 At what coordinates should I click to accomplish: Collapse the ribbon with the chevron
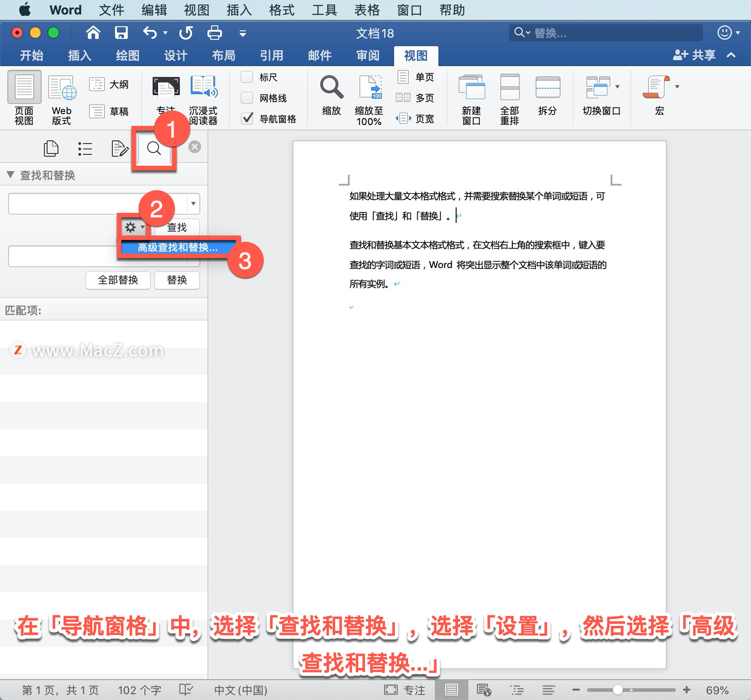(x=731, y=55)
